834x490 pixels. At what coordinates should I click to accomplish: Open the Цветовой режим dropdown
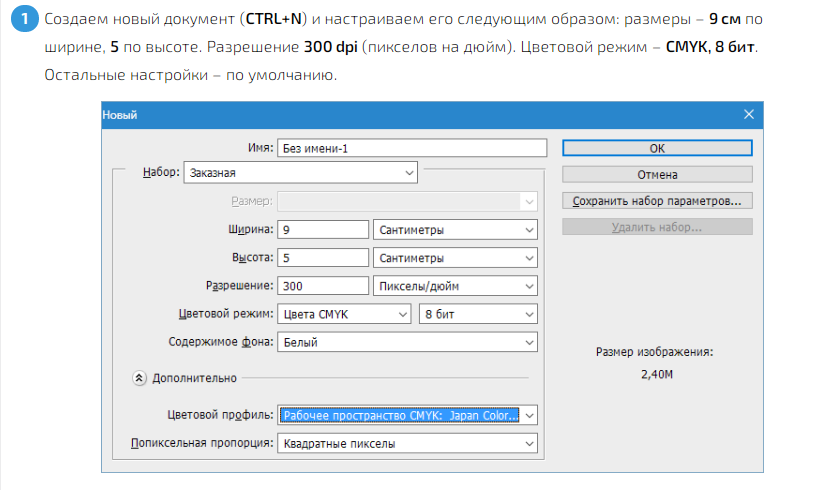[343, 314]
